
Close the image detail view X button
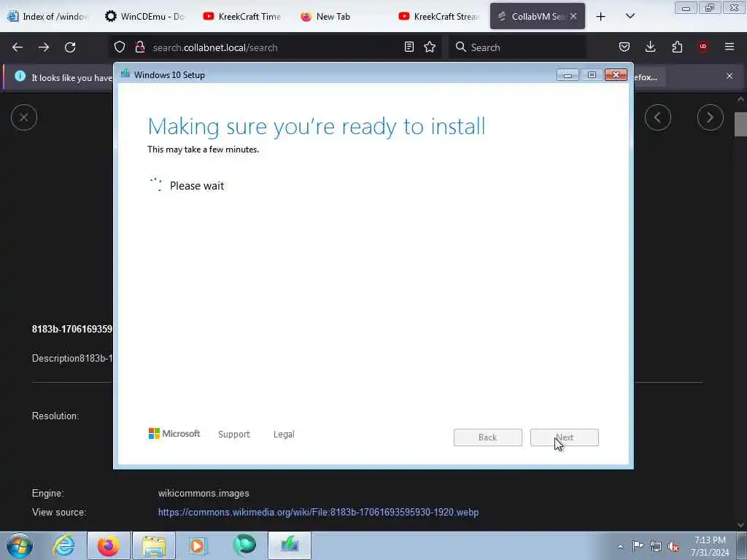point(24,117)
